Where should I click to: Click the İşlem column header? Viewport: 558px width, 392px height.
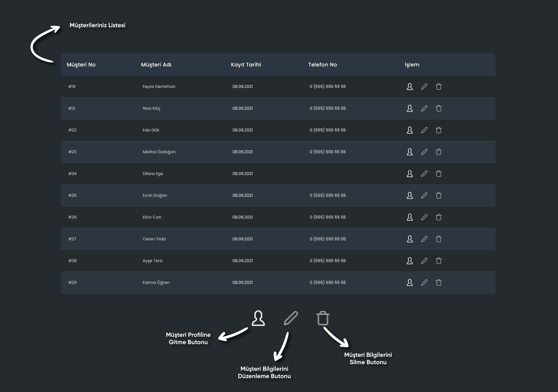412,65
